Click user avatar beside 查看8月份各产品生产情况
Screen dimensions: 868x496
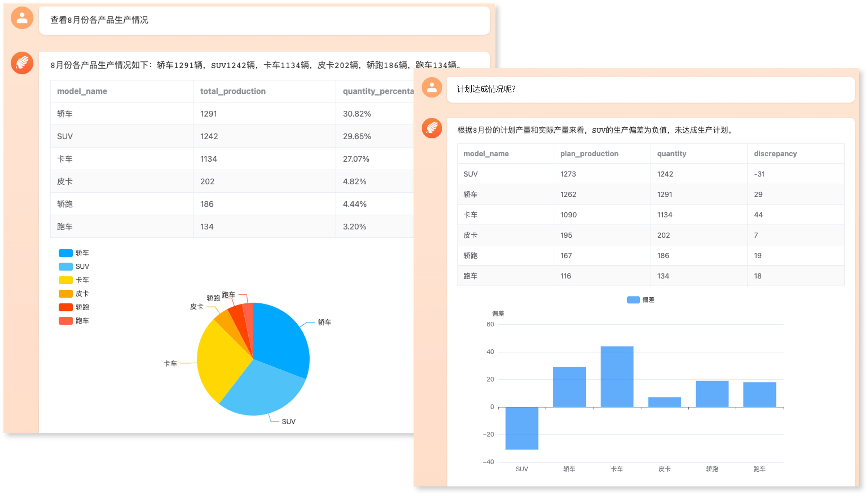click(x=22, y=18)
